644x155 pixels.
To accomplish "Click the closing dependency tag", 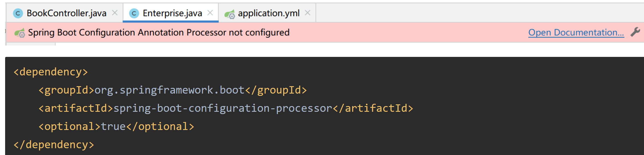I will point(54,145).
